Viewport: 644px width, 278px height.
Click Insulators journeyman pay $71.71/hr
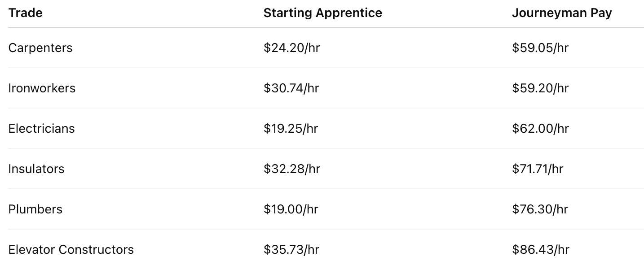(x=537, y=169)
